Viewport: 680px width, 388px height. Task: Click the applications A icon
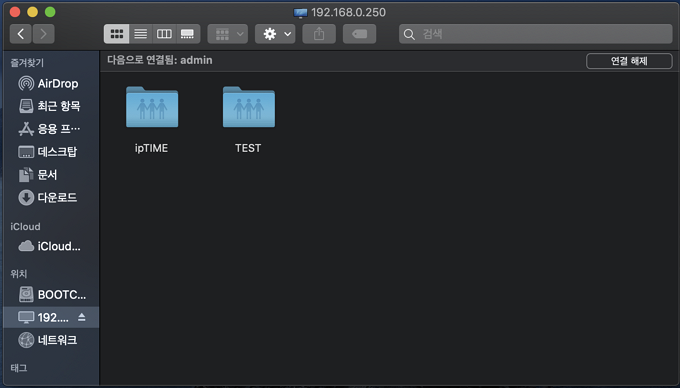[x=26, y=129]
